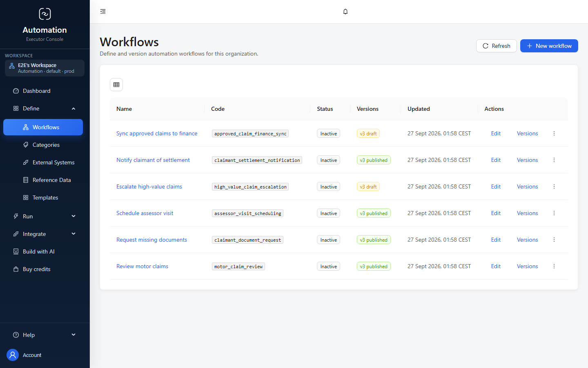Click the motor_claim_review code
The width and height of the screenshot is (588, 368).
(x=238, y=267)
